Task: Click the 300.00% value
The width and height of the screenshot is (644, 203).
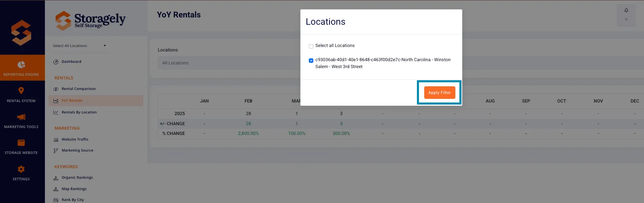Action: tap(341, 133)
